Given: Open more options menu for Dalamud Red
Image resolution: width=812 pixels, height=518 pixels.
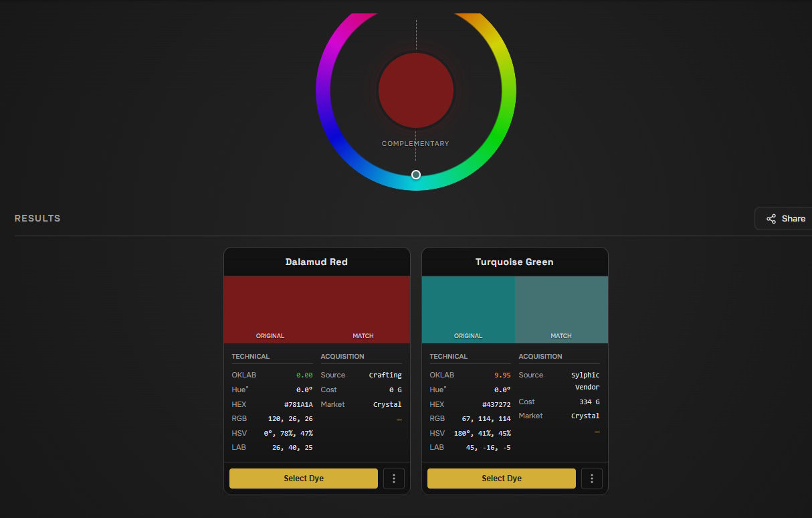Looking at the screenshot, I should coord(394,479).
